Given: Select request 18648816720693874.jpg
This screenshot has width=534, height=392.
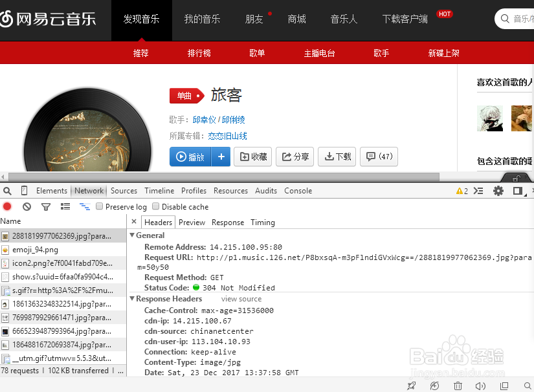Looking at the screenshot, I should tap(63, 345).
